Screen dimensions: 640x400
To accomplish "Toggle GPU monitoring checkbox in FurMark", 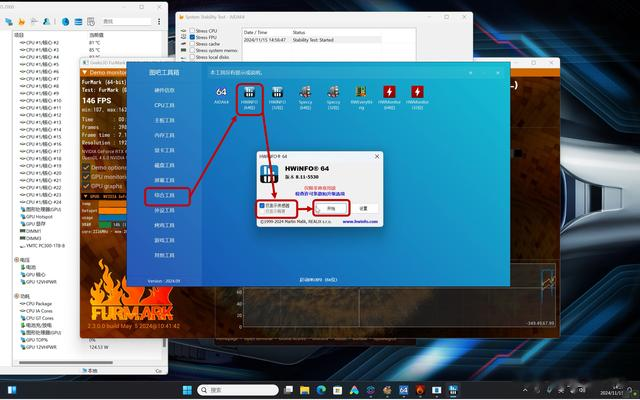I will click(86, 177).
